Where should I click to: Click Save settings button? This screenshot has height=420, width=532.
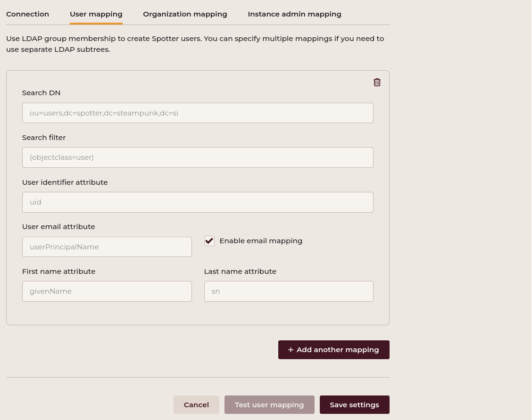pos(354,405)
